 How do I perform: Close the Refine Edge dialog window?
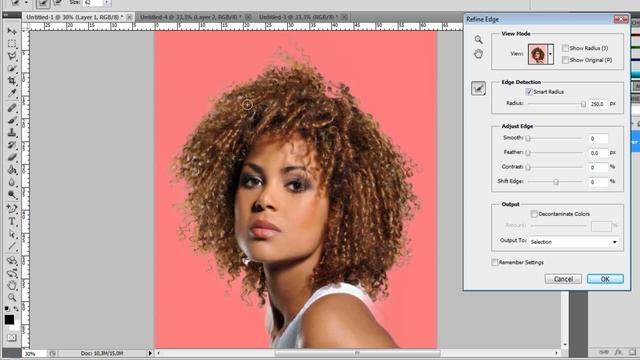(621, 19)
